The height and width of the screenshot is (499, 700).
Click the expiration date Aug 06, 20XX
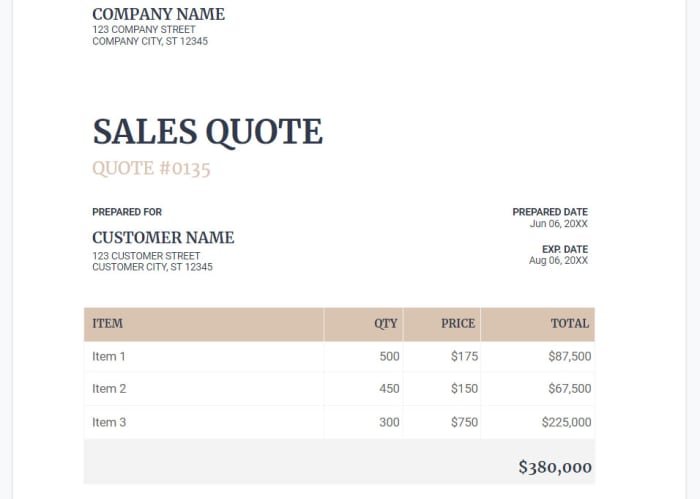(558, 261)
